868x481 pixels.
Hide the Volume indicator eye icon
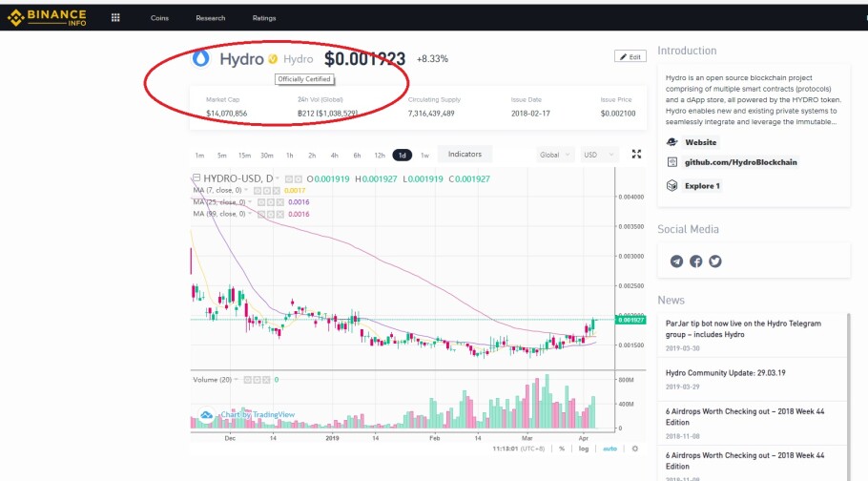click(247, 380)
